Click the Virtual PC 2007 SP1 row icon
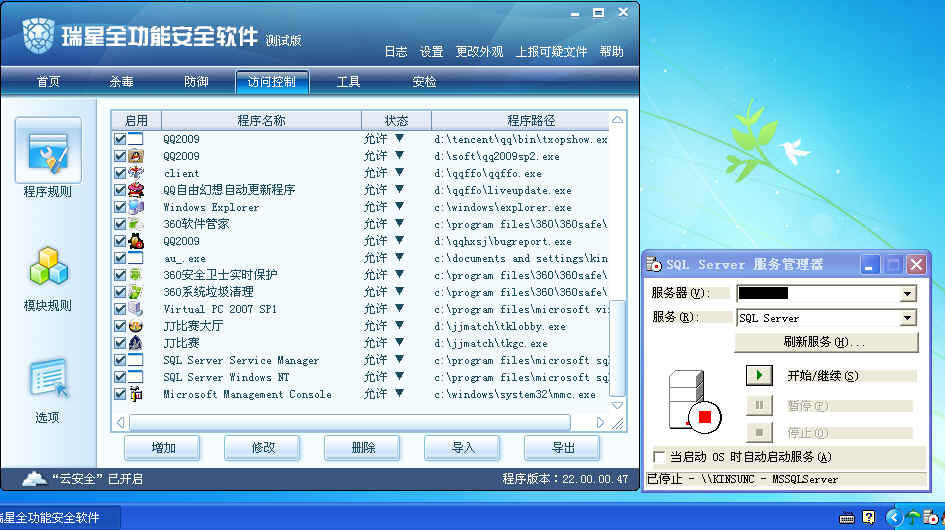945x530 pixels. (x=136, y=309)
